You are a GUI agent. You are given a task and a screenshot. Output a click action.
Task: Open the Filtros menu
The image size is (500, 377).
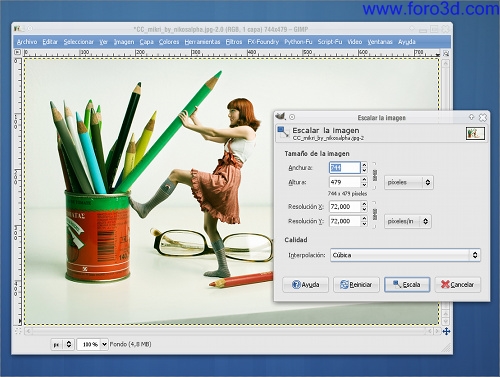(234, 42)
